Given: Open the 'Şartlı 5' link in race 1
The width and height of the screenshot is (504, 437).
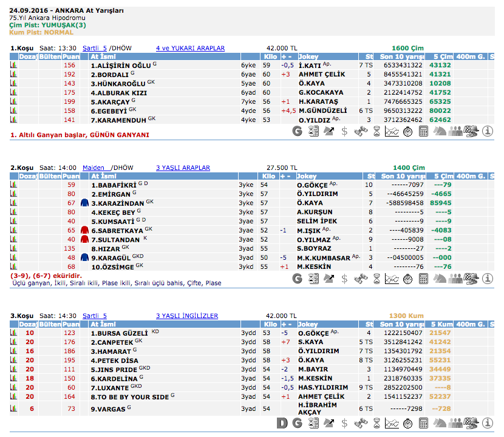Looking at the screenshot, I should [x=95, y=48].
